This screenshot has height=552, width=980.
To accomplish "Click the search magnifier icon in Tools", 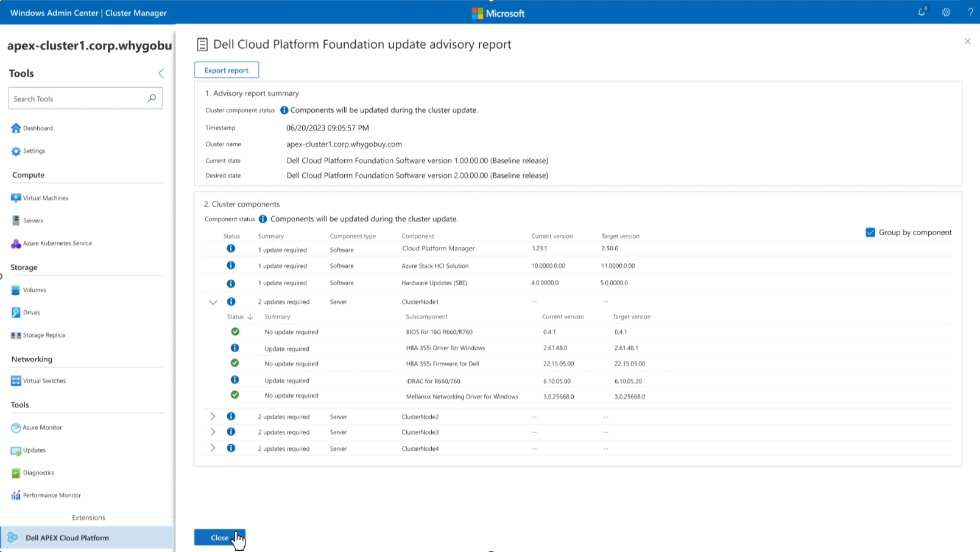I will click(x=152, y=98).
